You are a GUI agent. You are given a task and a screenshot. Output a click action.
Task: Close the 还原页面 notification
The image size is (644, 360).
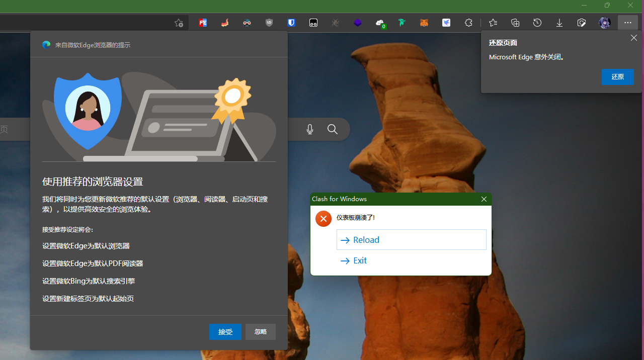[x=634, y=38]
